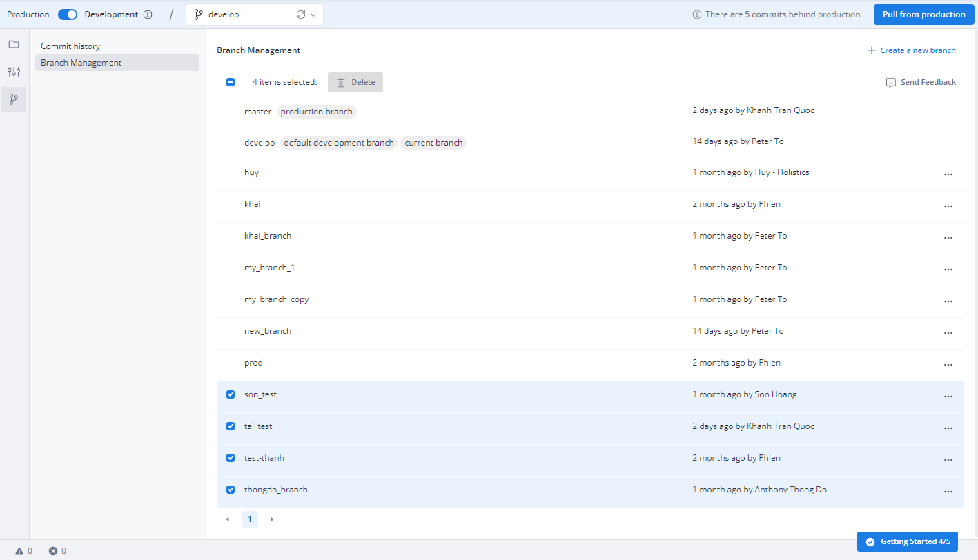
Task: Open the Getting Started 4/5 progress panel
Action: (x=907, y=541)
